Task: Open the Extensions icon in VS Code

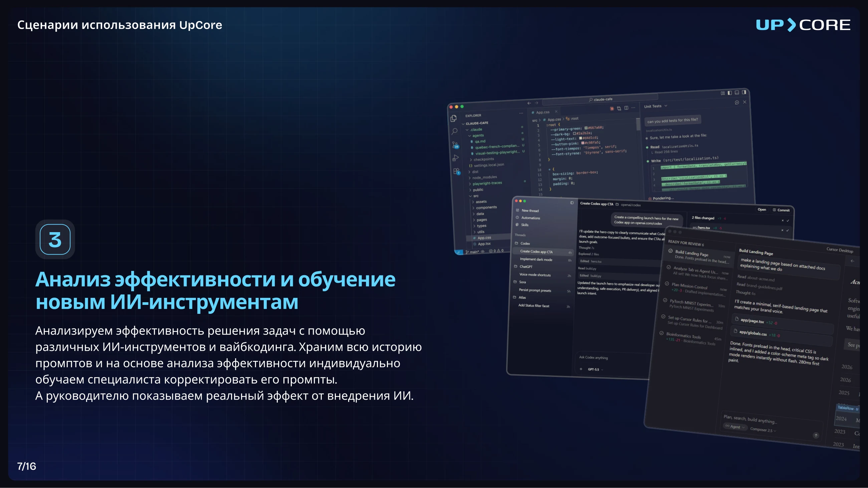Action: pyautogui.click(x=457, y=171)
